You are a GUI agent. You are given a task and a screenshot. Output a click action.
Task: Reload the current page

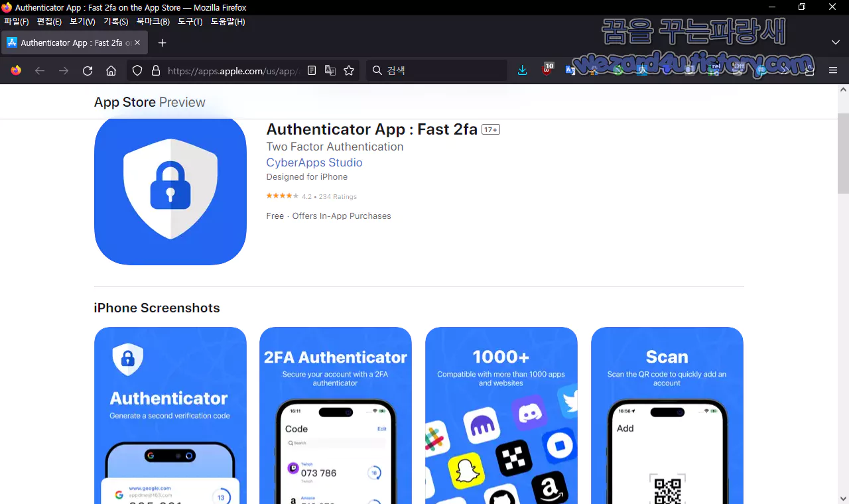point(88,70)
